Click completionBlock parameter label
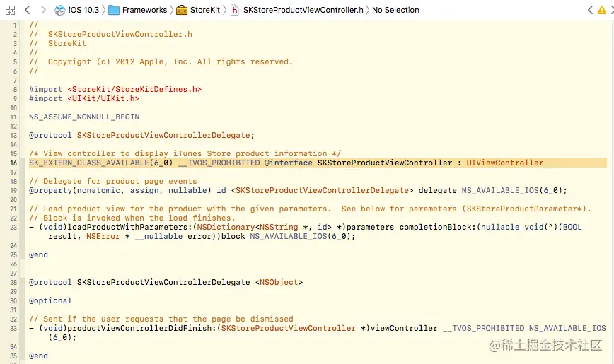Image resolution: width=614 pixels, height=364 pixels. [x=436, y=228]
